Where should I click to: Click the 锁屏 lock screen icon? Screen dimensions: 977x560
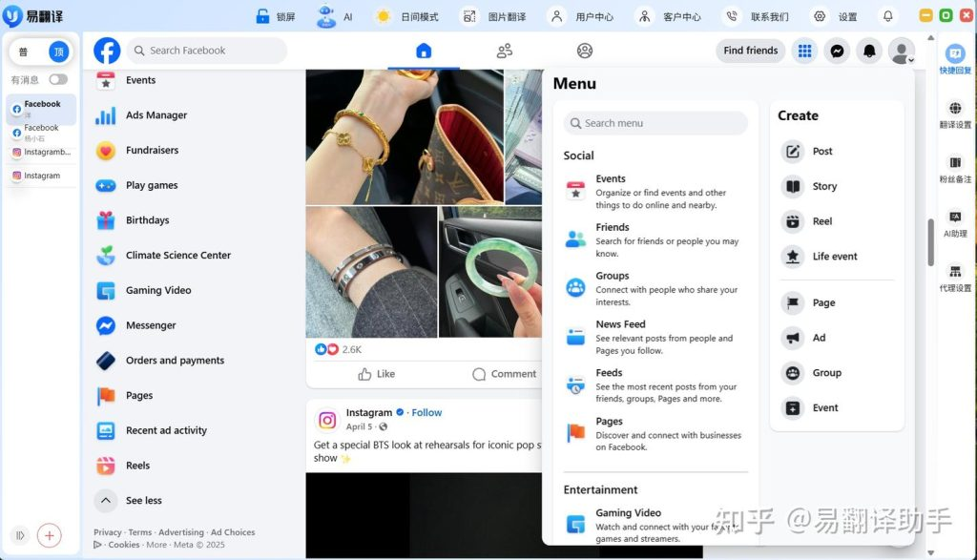(x=264, y=15)
